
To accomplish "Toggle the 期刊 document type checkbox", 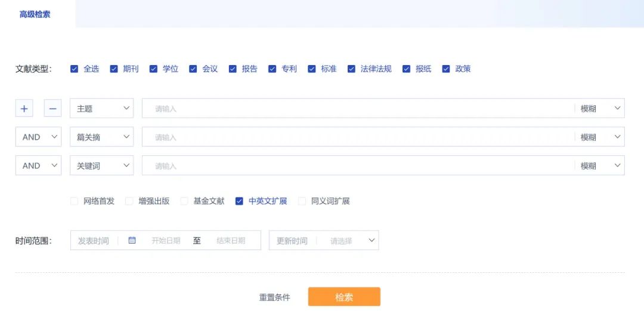I will pyautogui.click(x=114, y=69).
